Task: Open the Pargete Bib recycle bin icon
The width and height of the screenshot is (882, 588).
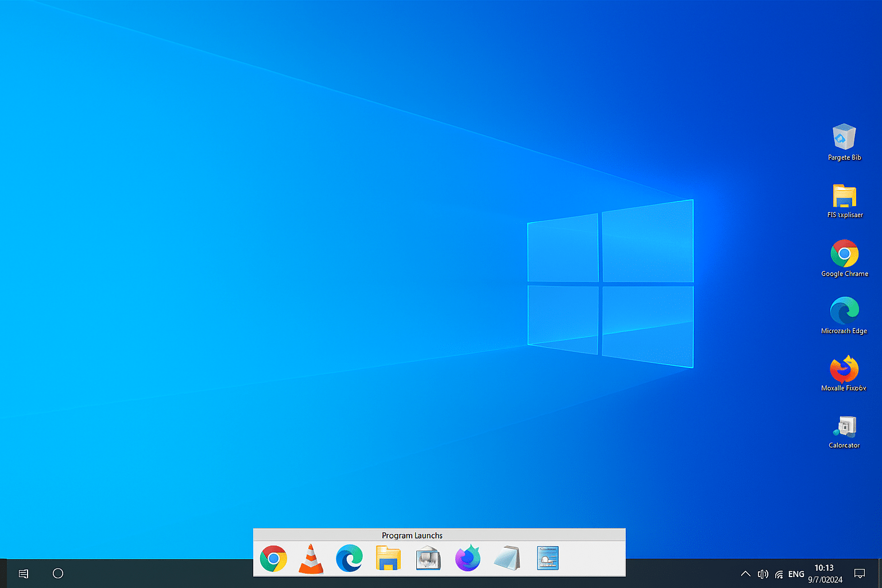Action: (844, 138)
